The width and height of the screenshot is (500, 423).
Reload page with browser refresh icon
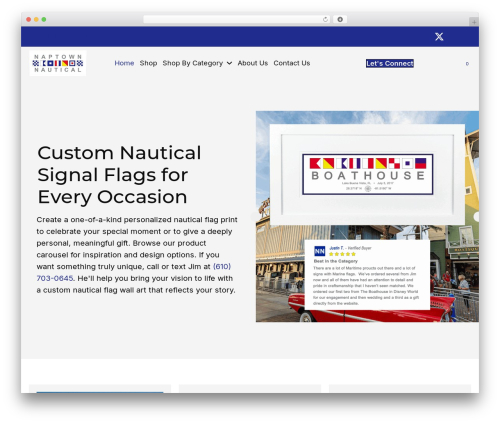(325, 19)
